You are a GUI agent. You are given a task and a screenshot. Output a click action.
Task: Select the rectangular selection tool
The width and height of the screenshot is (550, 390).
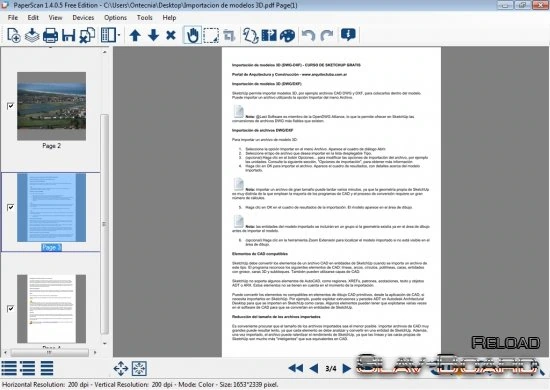[x=211, y=35]
